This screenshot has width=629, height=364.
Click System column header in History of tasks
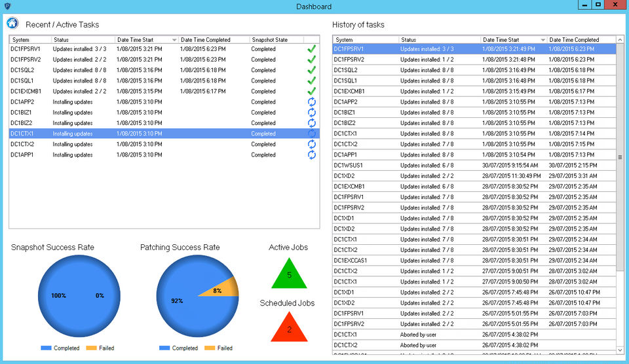point(366,40)
